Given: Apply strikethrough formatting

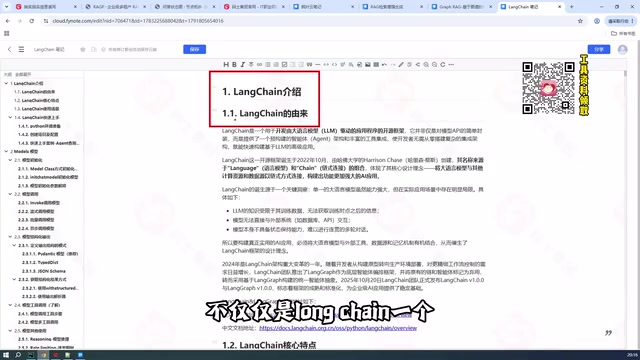Looking at the screenshot, I should (251, 64).
